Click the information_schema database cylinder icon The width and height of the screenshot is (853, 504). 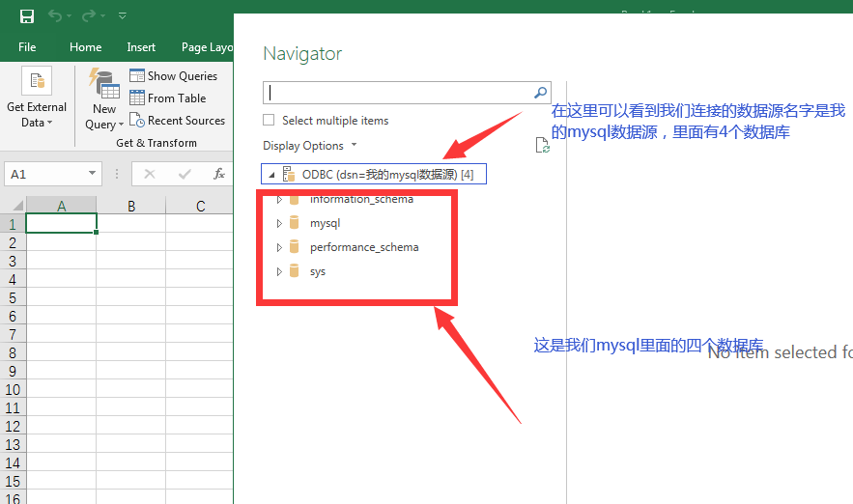point(295,200)
